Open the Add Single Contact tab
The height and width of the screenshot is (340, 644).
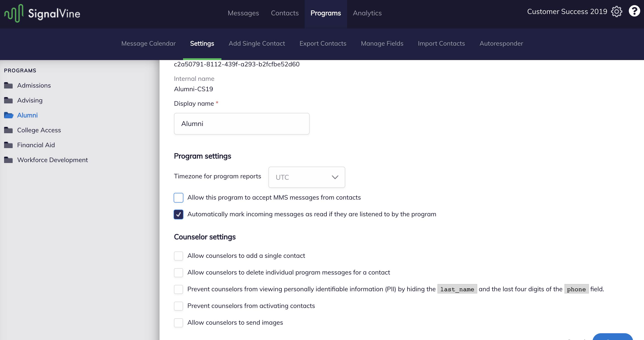pos(256,44)
